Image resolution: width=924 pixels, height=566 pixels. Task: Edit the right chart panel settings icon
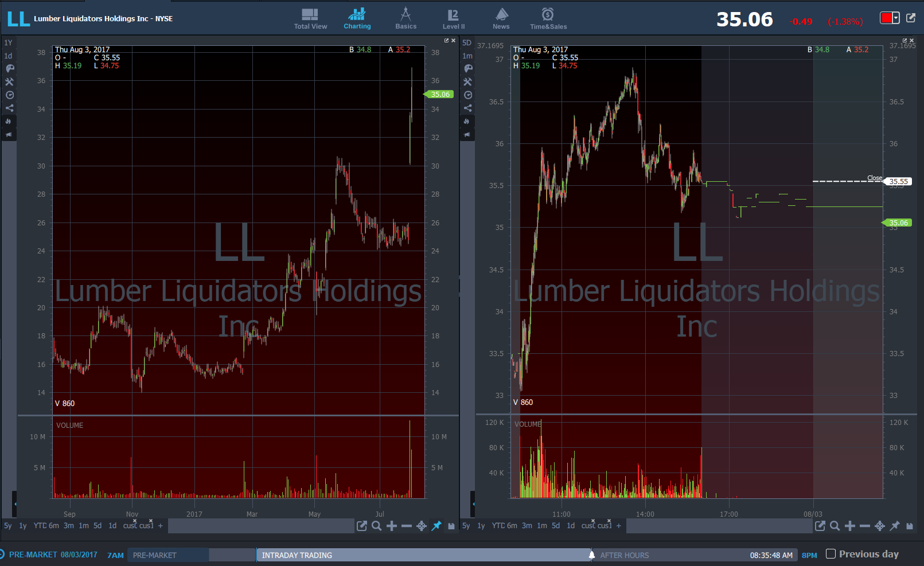point(904,40)
